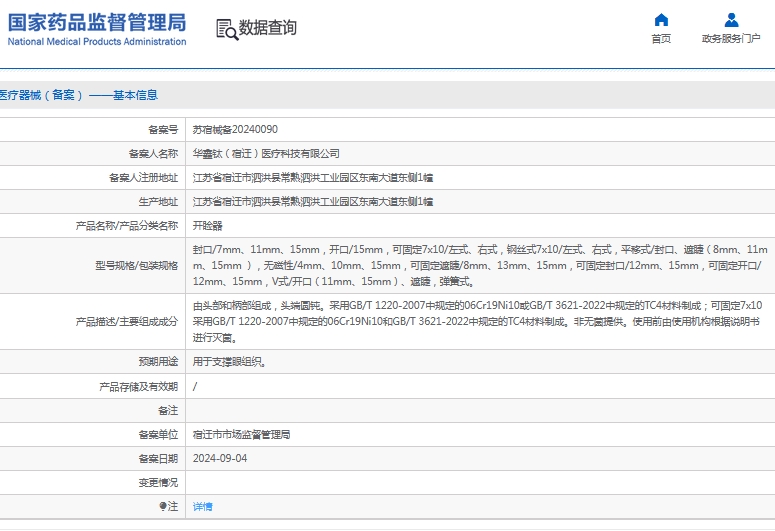Click the ●注 row label

(x=169, y=506)
